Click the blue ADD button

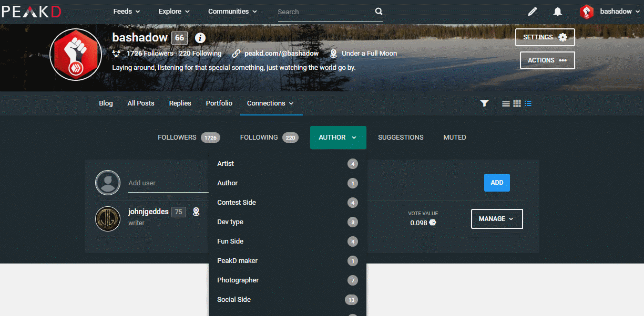tap(497, 183)
